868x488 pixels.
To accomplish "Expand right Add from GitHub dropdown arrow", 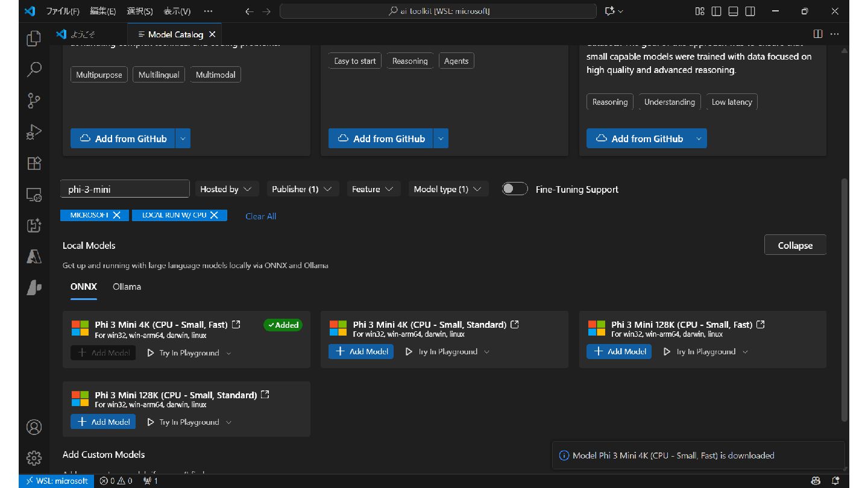I will (699, 139).
